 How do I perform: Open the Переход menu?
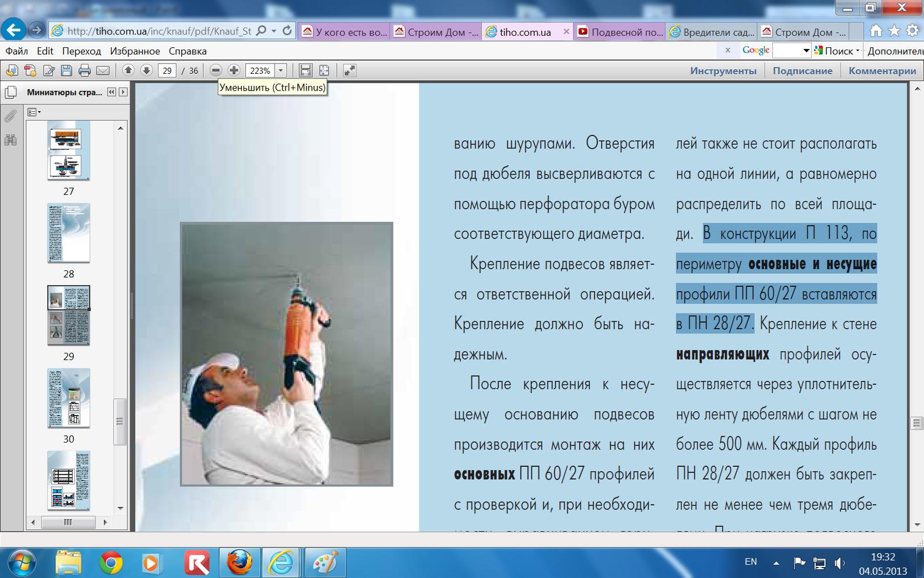pos(82,51)
